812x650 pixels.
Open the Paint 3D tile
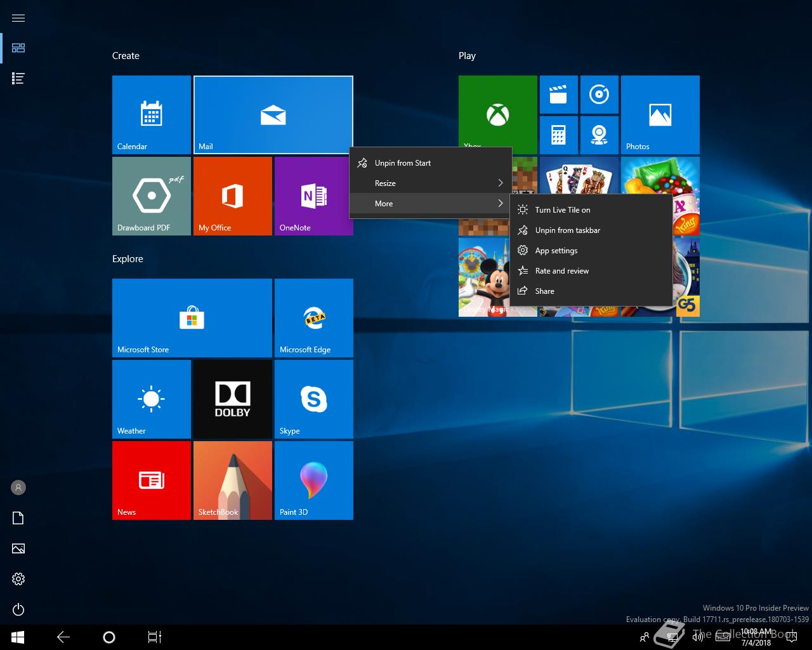tap(314, 481)
